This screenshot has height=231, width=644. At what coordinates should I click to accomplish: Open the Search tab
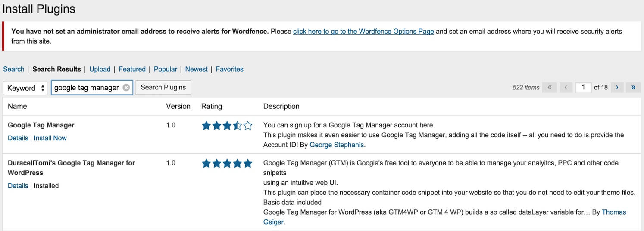(x=14, y=69)
